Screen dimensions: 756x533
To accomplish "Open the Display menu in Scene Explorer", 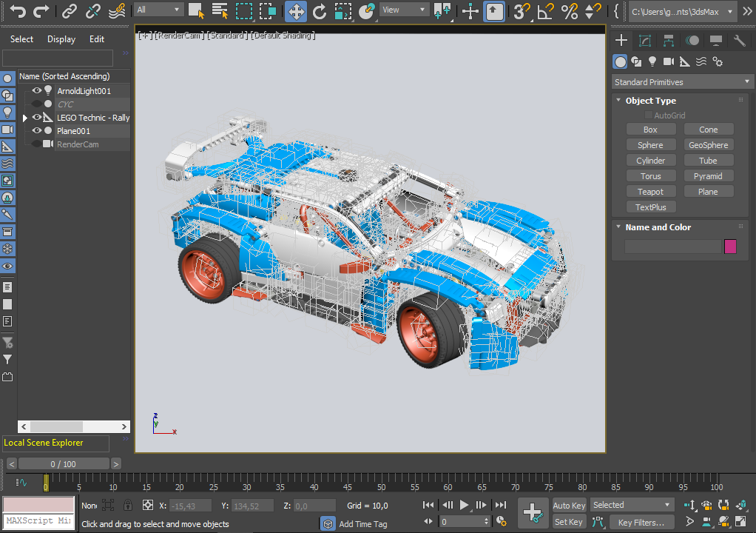I will 61,39.
